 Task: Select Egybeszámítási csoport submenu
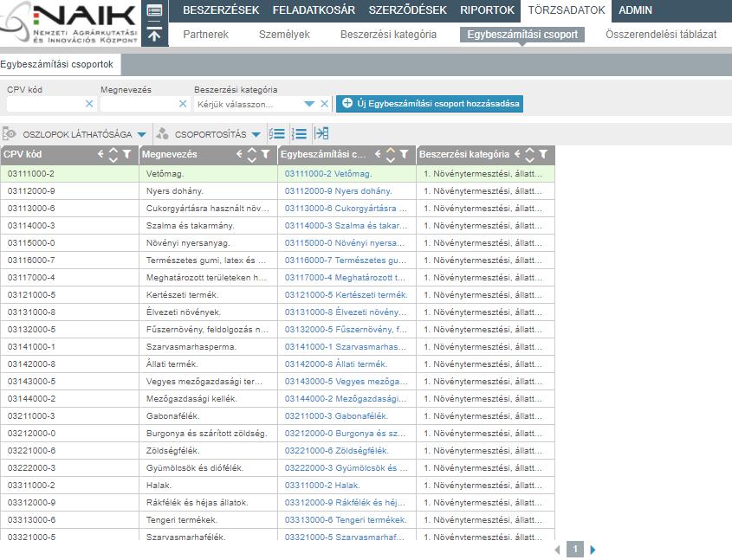[x=521, y=35]
